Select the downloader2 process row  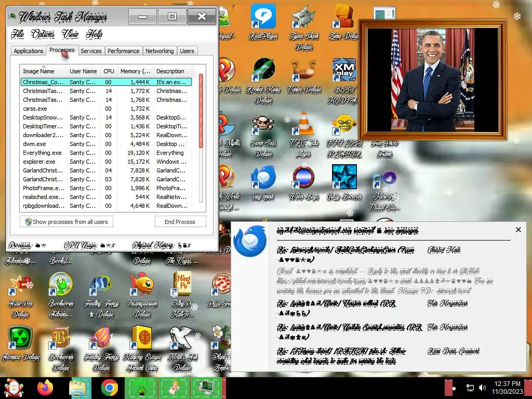[x=106, y=135]
